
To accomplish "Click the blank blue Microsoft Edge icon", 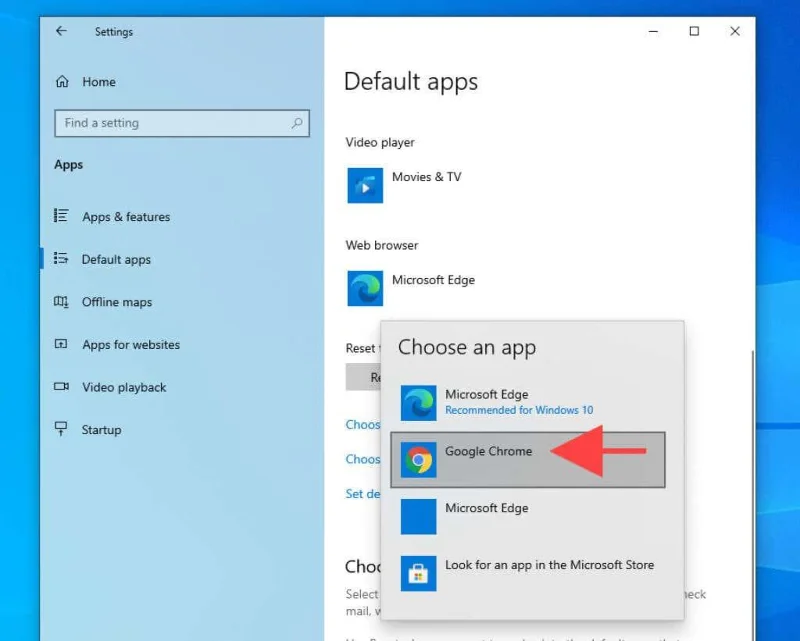I will pos(418,516).
